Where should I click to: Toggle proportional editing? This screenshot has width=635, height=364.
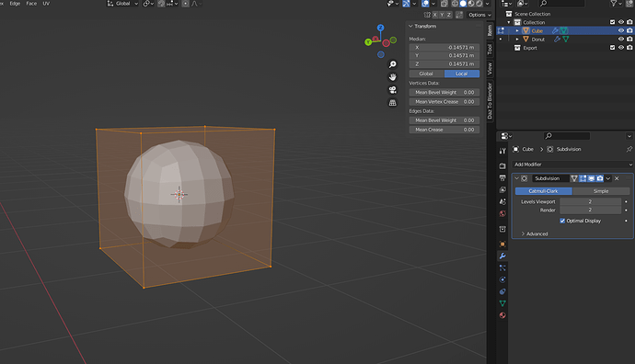(x=185, y=4)
